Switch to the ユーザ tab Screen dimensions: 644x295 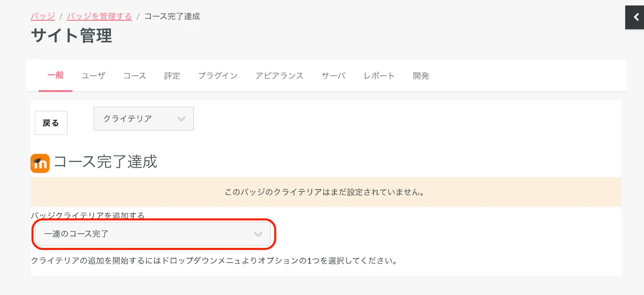click(93, 76)
